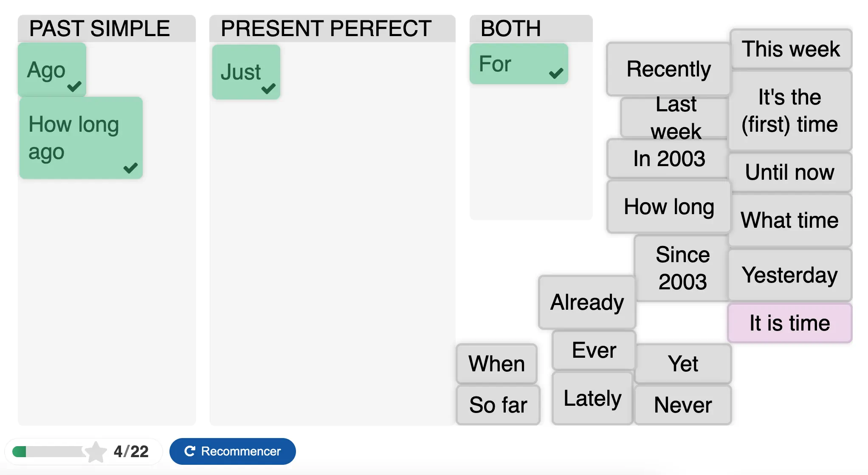The image size is (868, 475).
Task: Click the star icon on progress bar
Action: pos(96,451)
